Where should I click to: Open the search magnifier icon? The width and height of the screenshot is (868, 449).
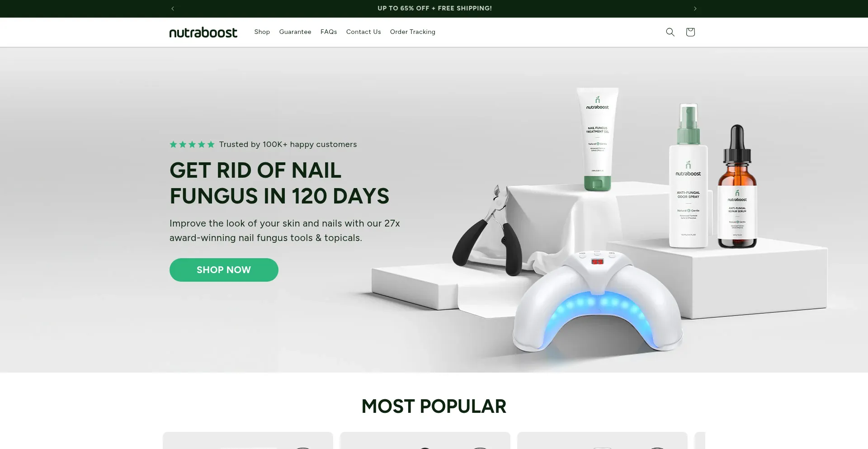pyautogui.click(x=670, y=32)
